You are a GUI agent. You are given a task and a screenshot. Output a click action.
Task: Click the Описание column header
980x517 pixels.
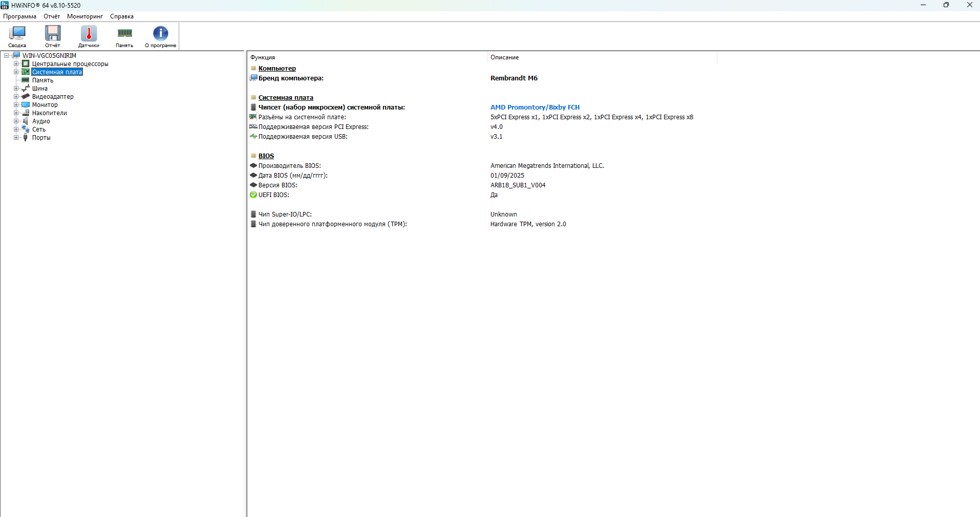coord(602,57)
